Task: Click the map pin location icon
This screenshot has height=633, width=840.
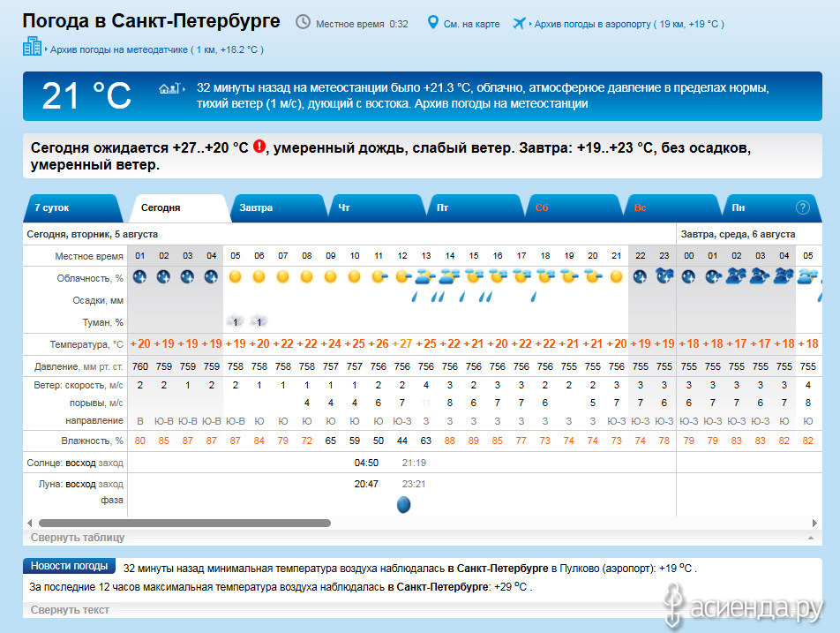Action: [433, 22]
